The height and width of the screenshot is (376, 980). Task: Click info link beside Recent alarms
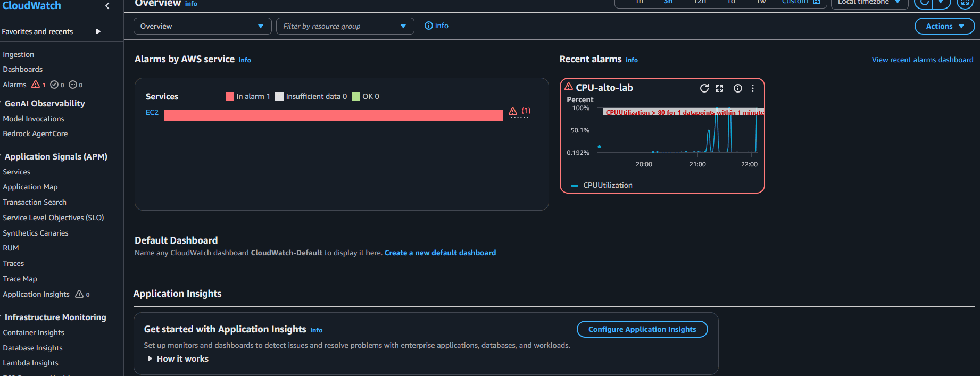click(x=632, y=60)
